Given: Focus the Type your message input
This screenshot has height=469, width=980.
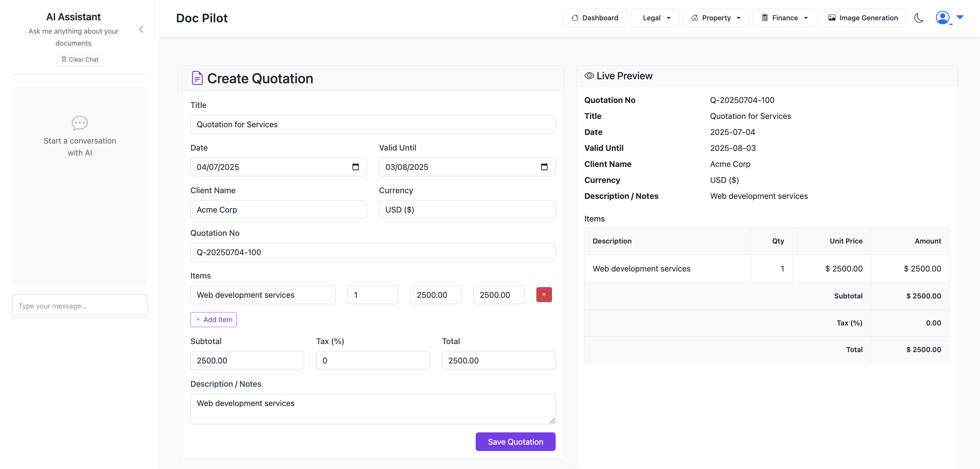Looking at the screenshot, I should point(80,306).
